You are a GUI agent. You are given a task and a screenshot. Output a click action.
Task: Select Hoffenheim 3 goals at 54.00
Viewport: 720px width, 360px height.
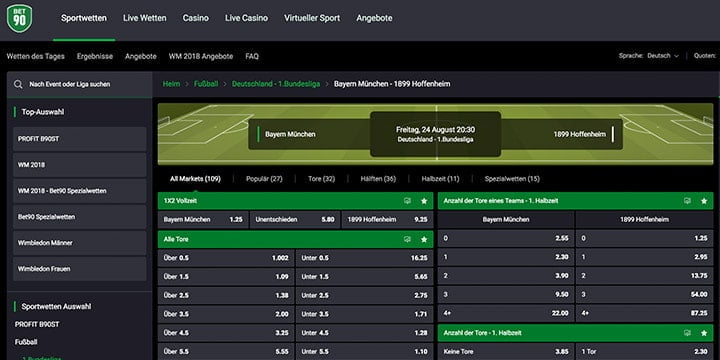point(645,295)
